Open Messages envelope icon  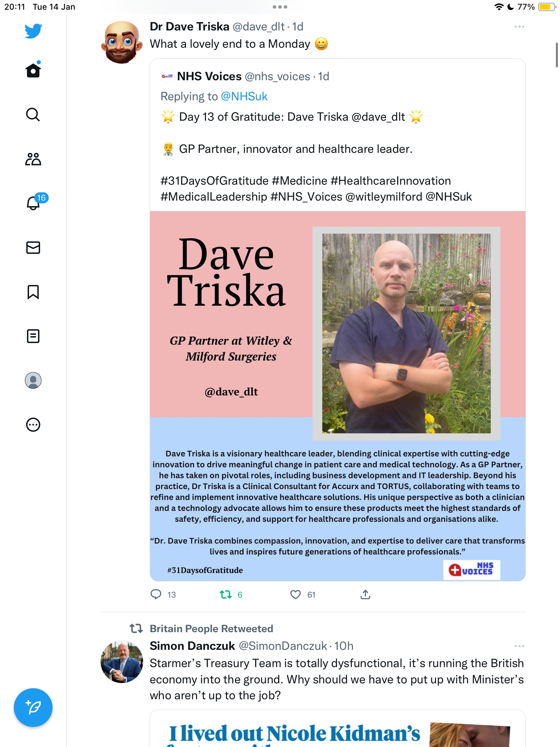33,248
